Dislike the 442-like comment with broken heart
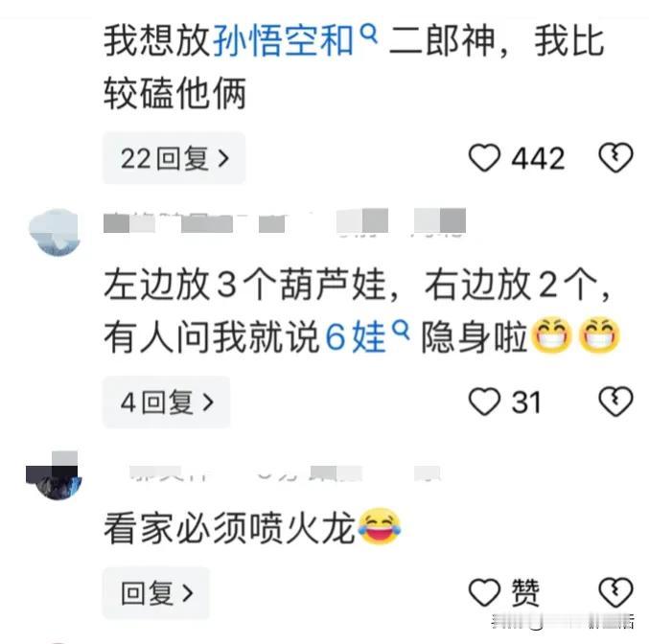Screen dimensions: 649x644 (615, 158)
